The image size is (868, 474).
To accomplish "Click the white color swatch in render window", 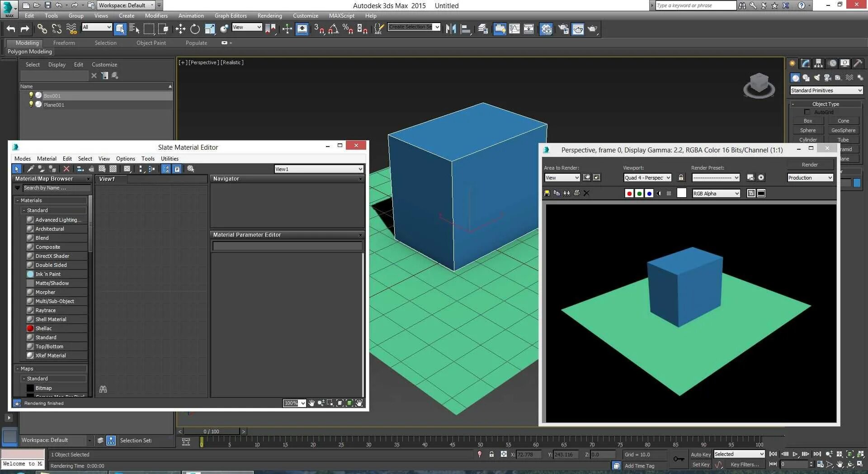I will 682,193.
